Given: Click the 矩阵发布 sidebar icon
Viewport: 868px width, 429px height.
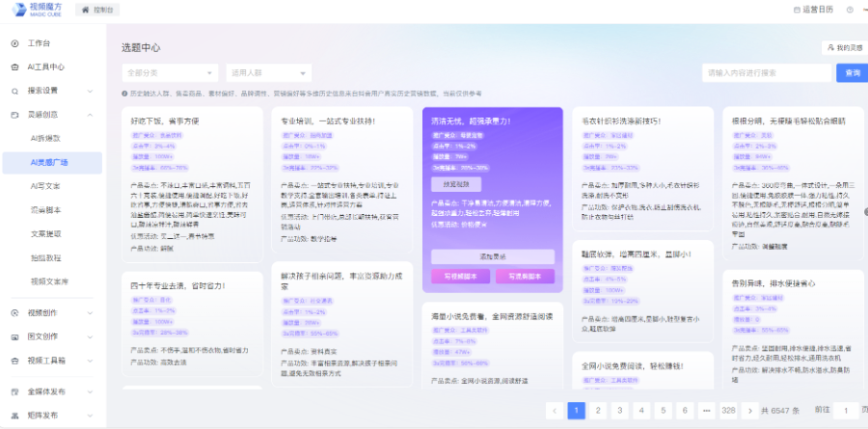Looking at the screenshot, I should 14,416.
